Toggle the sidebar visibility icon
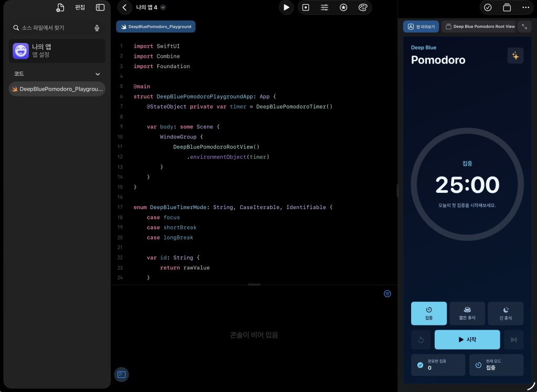 tap(100, 7)
